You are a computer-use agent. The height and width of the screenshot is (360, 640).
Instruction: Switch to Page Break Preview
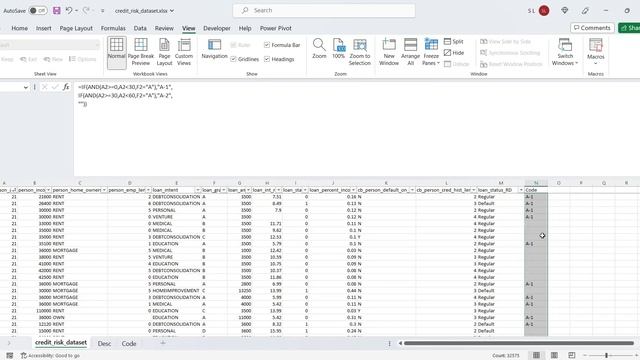click(141, 52)
